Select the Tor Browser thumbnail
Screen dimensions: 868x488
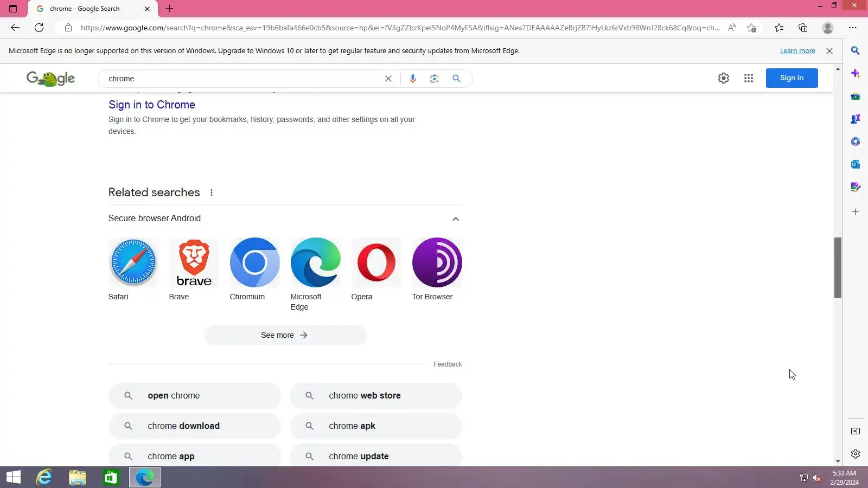point(437,262)
